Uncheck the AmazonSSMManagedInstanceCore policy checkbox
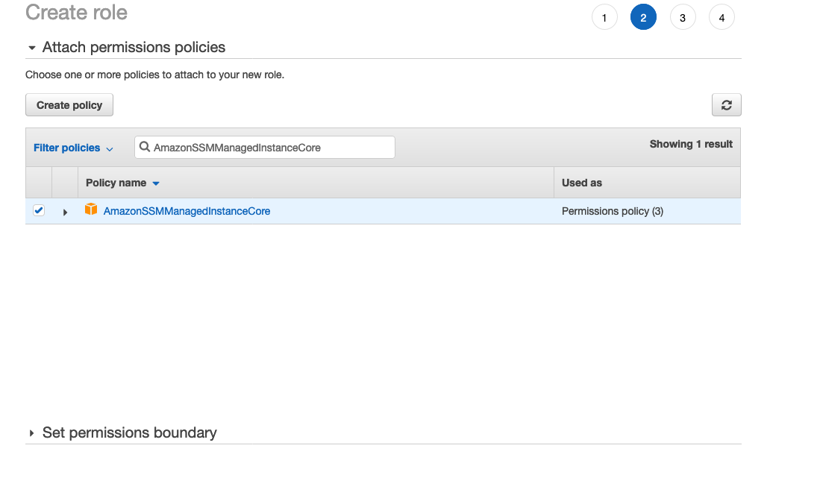The width and height of the screenshot is (817, 504). [39, 210]
